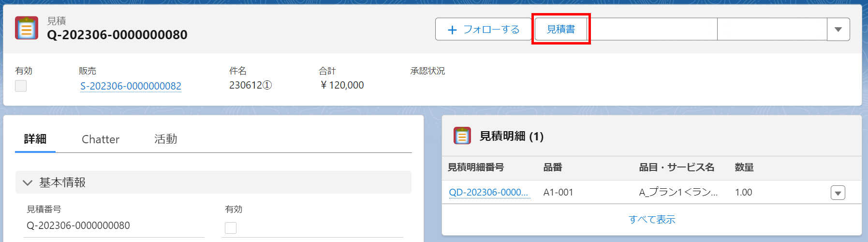The height and width of the screenshot is (242, 868).
Task: Open the quote line item QD-202306-0000… link
Action: 488,192
